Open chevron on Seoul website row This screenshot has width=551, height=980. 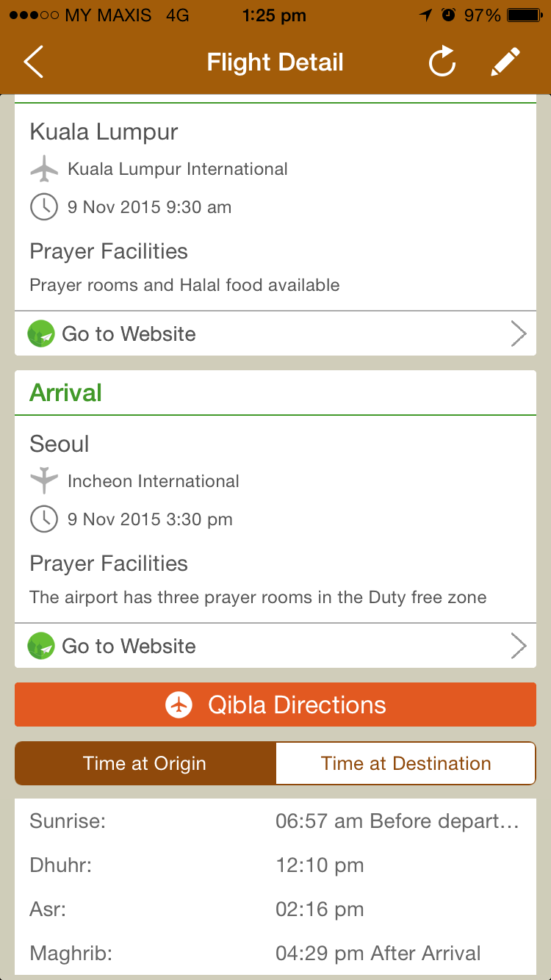[x=519, y=646]
